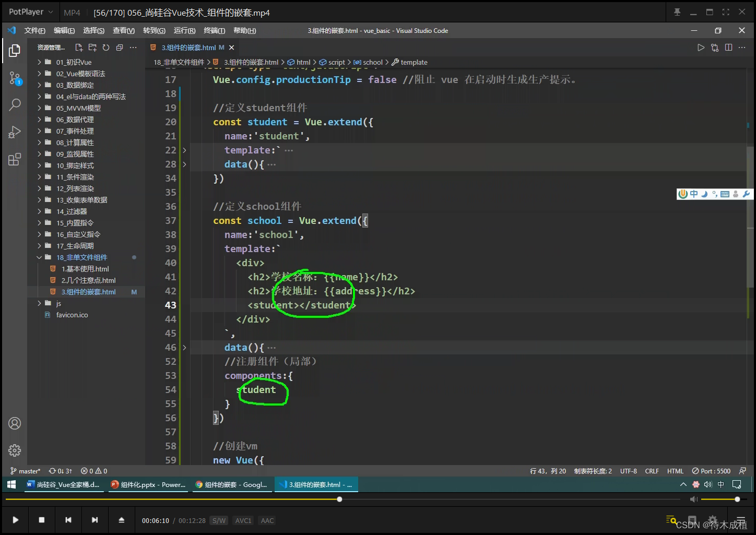
Task: Click Port : 5500 live server status
Action: point(711,471)
